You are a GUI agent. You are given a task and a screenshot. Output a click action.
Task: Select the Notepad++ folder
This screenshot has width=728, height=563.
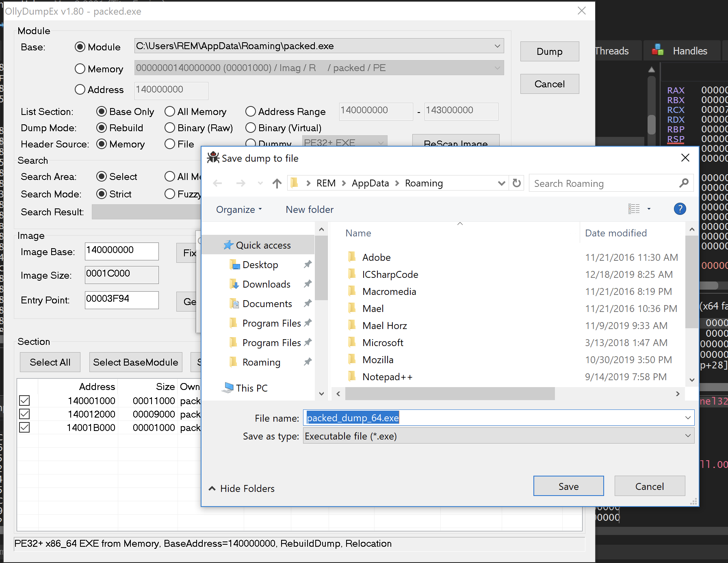click(x=387, y=377)
